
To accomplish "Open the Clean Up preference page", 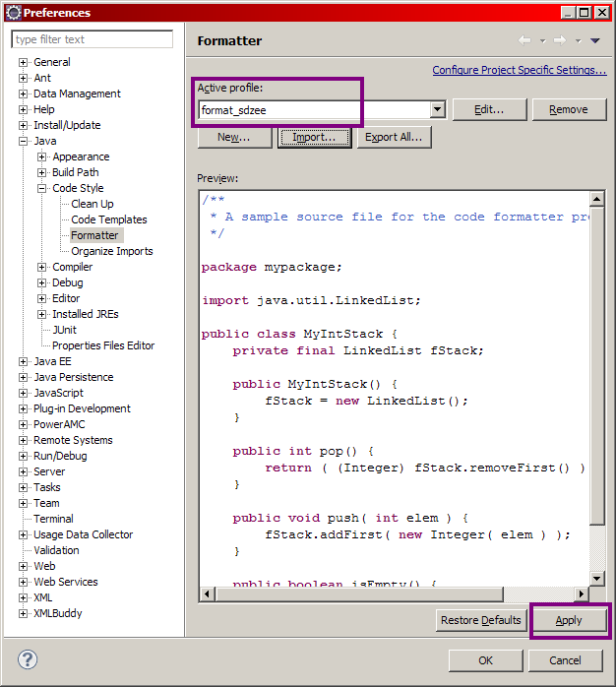I will click(x=92, y=204).
